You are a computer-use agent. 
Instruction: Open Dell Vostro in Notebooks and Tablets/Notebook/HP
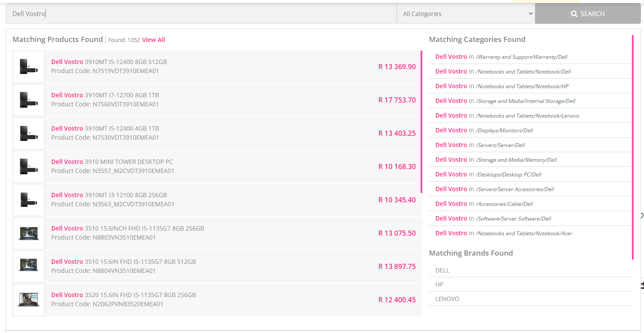(502, 86)
